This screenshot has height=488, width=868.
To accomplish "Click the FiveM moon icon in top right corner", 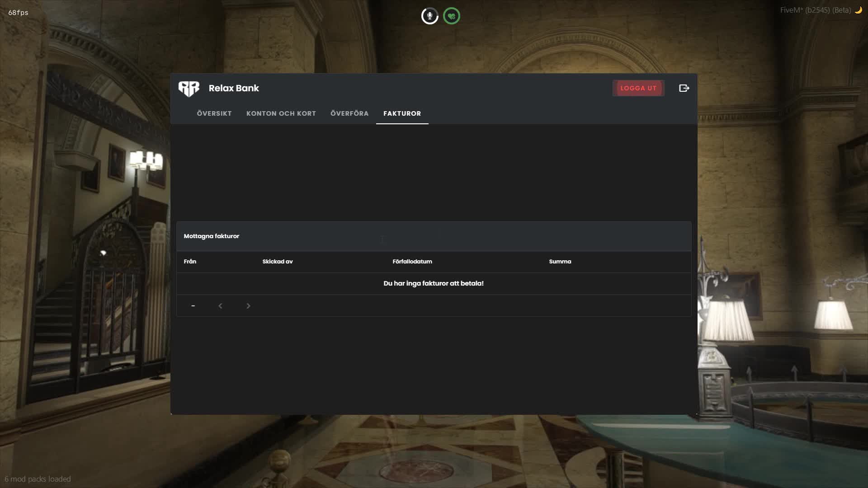I will 859,10.
